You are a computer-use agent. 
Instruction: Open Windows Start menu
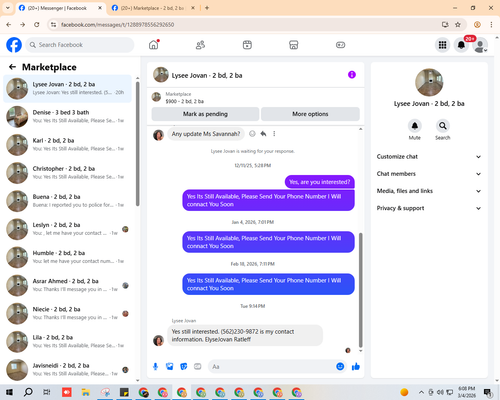point(9,392)
